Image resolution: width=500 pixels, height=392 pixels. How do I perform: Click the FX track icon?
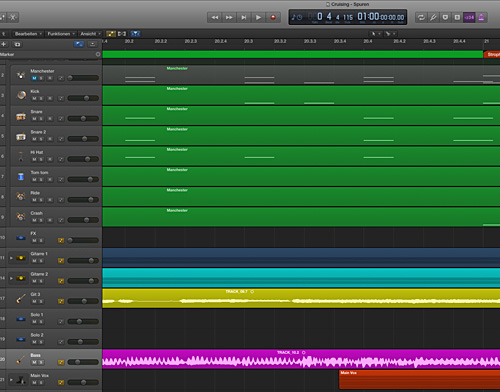point(21,238)
